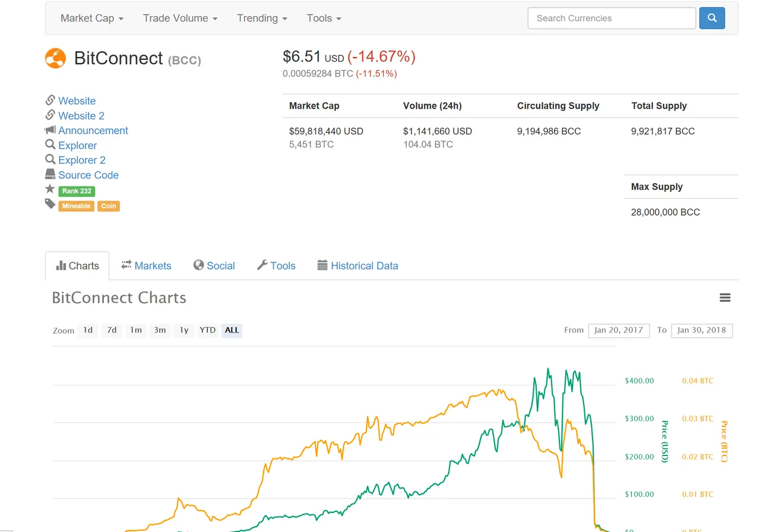This screenshot has width=760, height=532.
Task: Click the magnifier icon beside Explorer
Action: tap(50, 144)
